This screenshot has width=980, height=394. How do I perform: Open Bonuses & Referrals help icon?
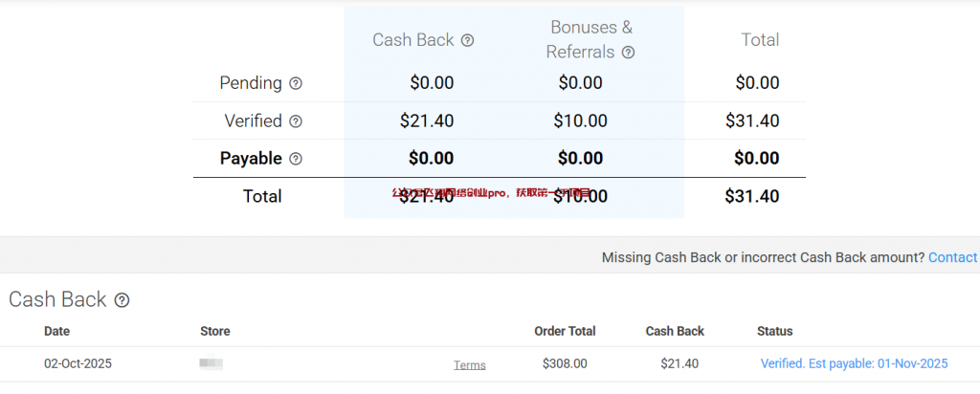[629, 53]
